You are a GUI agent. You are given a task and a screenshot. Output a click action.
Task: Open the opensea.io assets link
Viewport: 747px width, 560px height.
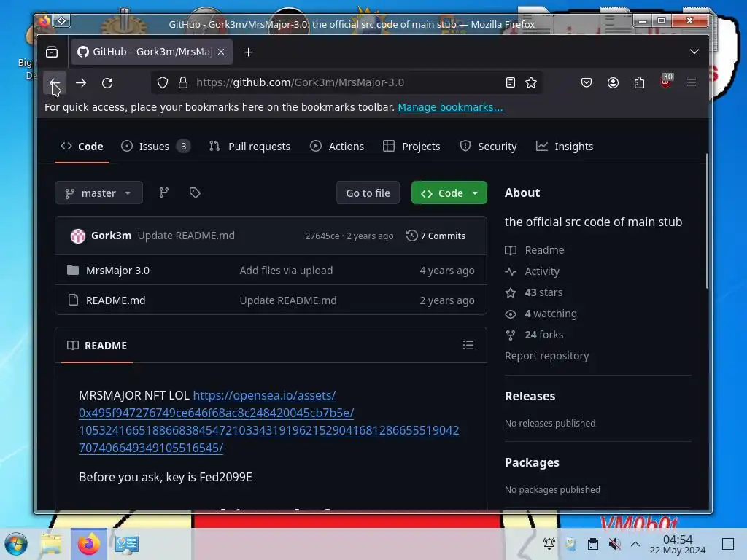tap(268, 421)
